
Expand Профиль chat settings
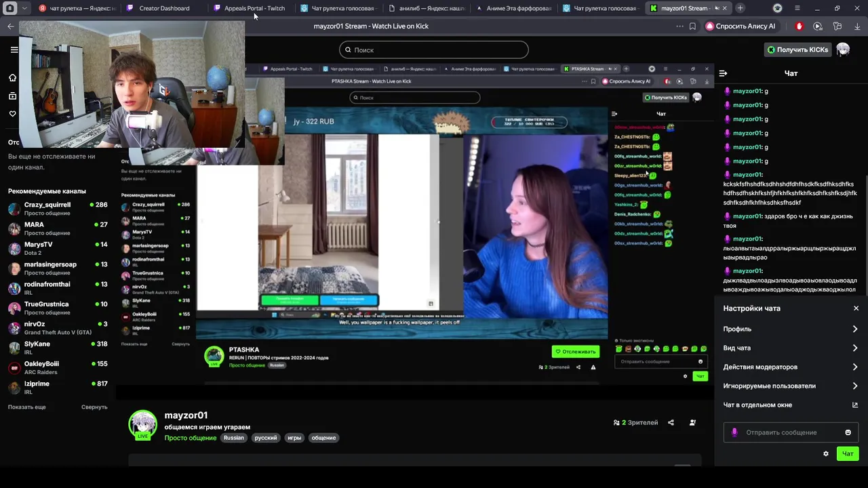[x=791, y=329]
